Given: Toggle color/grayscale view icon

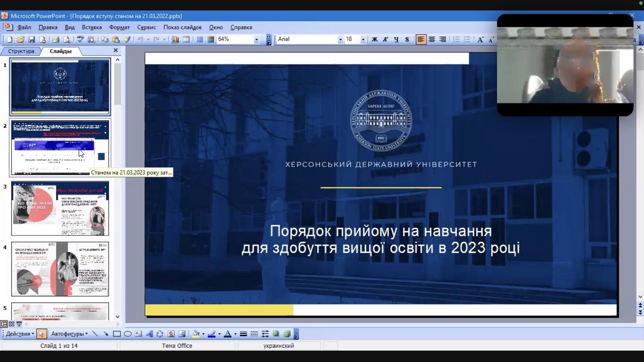Looking at the screenshot, I should point(211,39).
